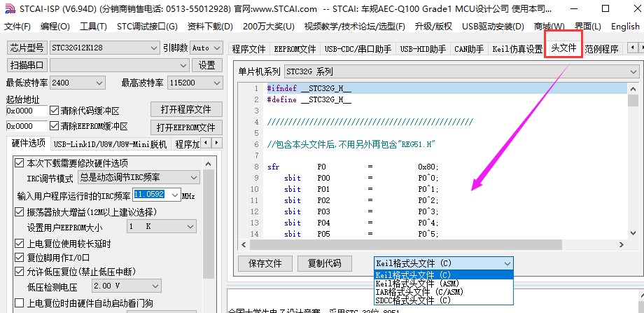
Task: Open the 工具(T) menu
Action: pyautogui.click(x=93, y=27)
